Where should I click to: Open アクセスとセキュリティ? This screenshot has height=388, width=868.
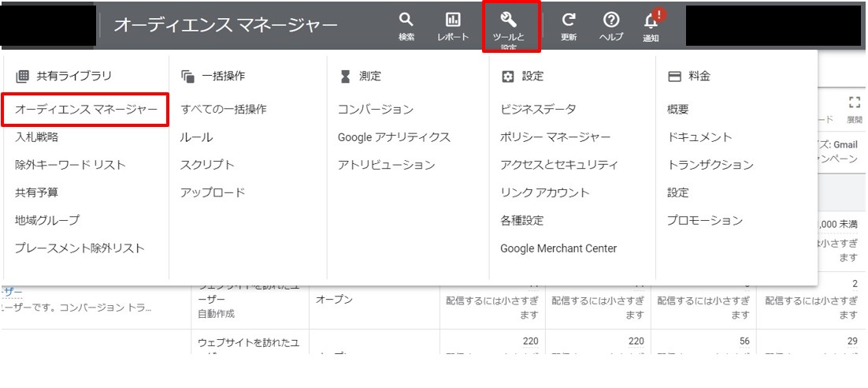click(559, 165)
